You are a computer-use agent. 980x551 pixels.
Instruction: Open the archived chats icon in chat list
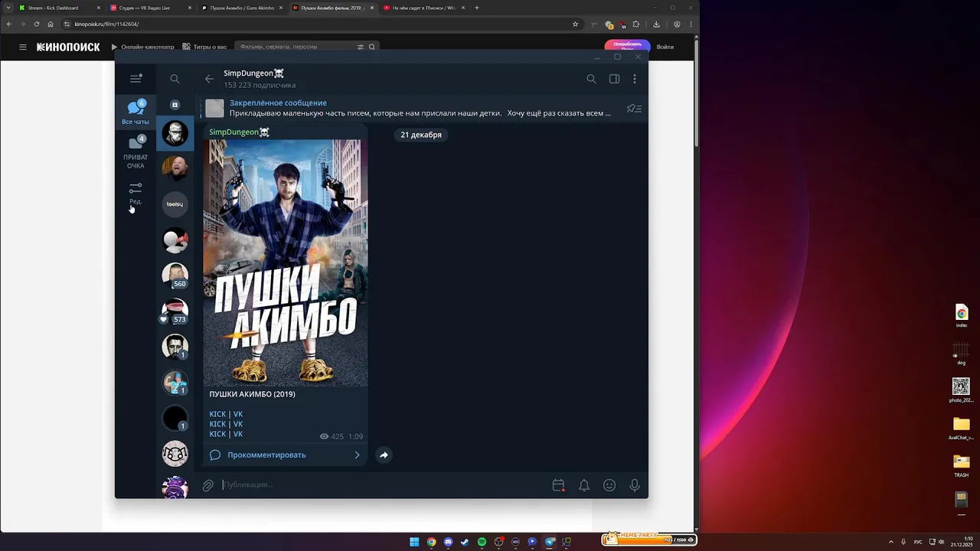(175, 105)
